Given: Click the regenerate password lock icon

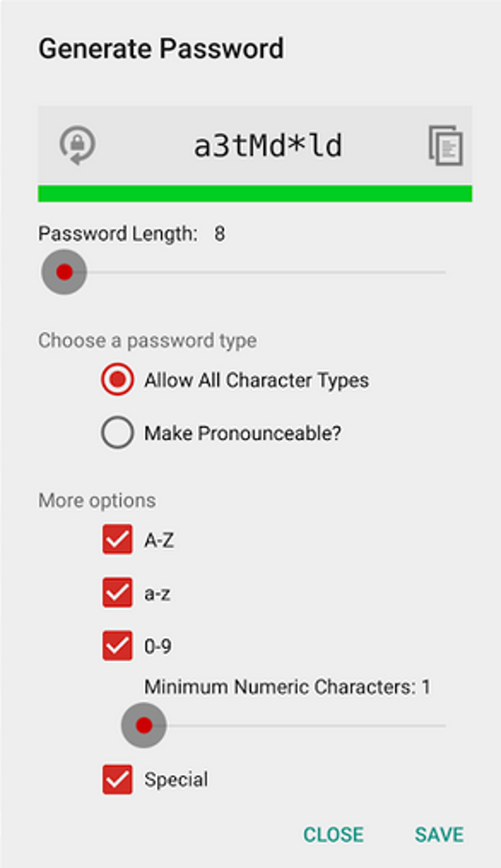Looking at the screenshot, I should 77,145.
